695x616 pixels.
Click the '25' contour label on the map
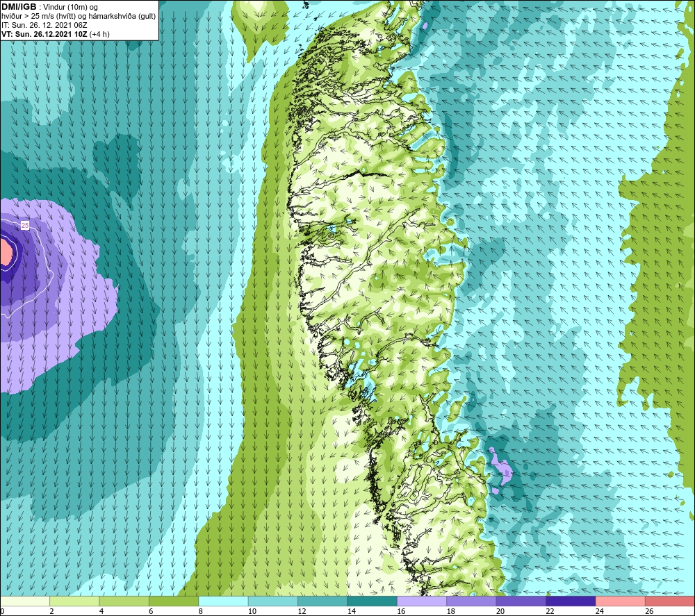coord(25,226)
